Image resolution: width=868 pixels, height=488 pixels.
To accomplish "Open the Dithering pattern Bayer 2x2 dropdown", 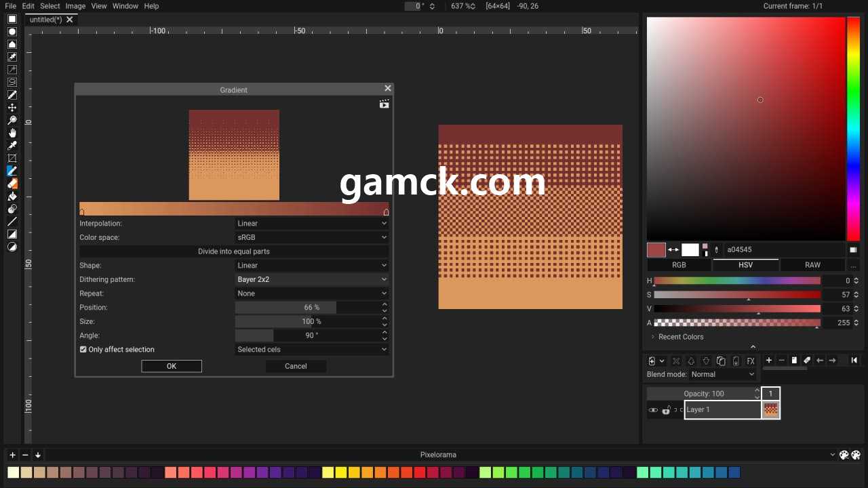I will 312,279.
